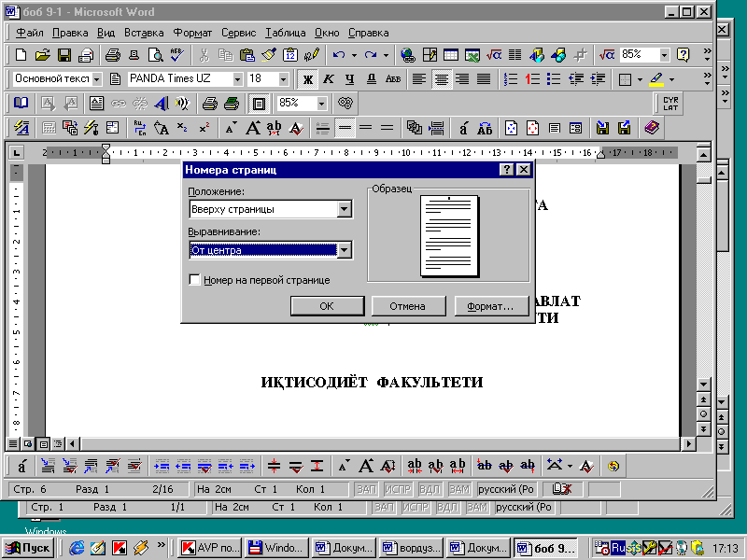Open the Правка menu
Viewport: 747px width, 560px height.
coord(70,33)
